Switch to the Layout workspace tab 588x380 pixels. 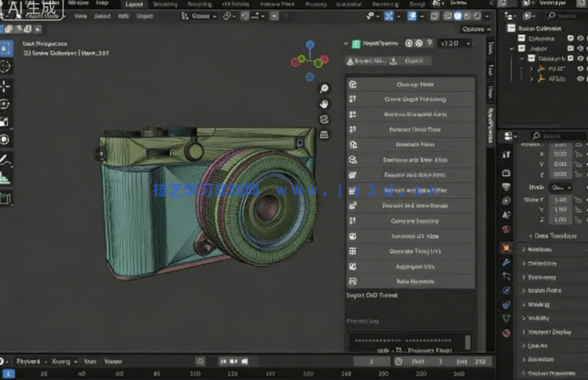133,4
